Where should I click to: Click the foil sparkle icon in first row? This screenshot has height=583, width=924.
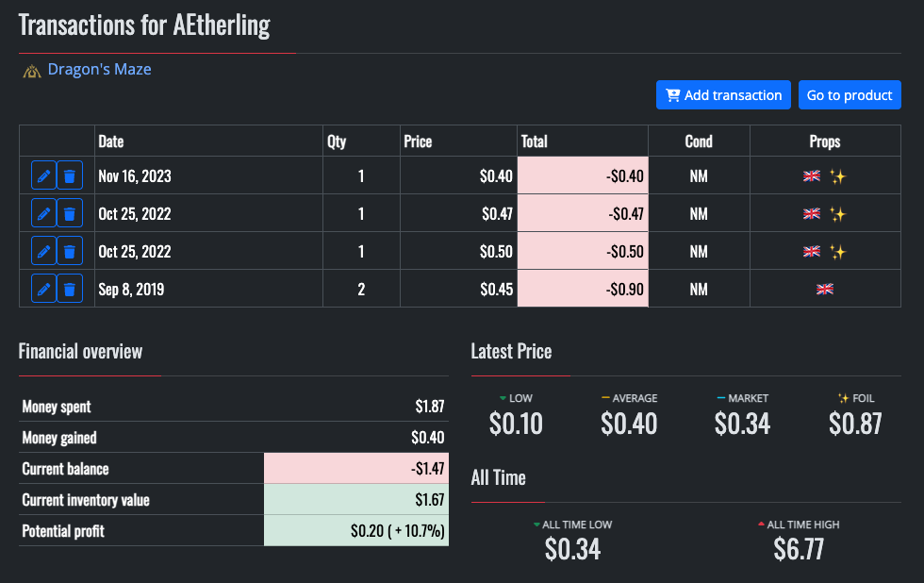point(837,176)
